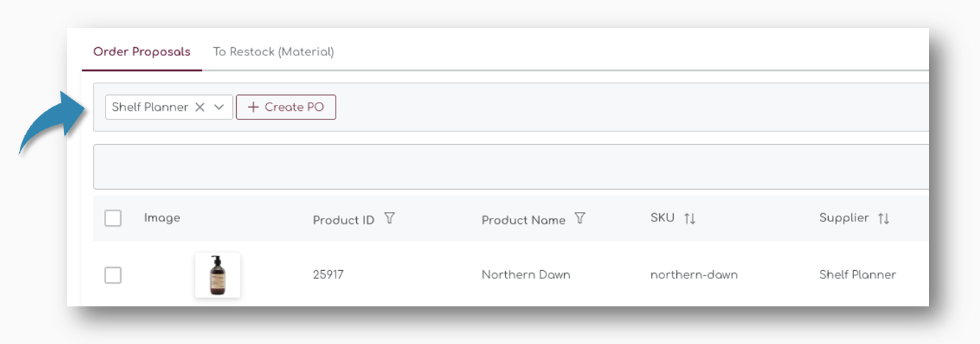Click product ID 25917

[328, 275]
